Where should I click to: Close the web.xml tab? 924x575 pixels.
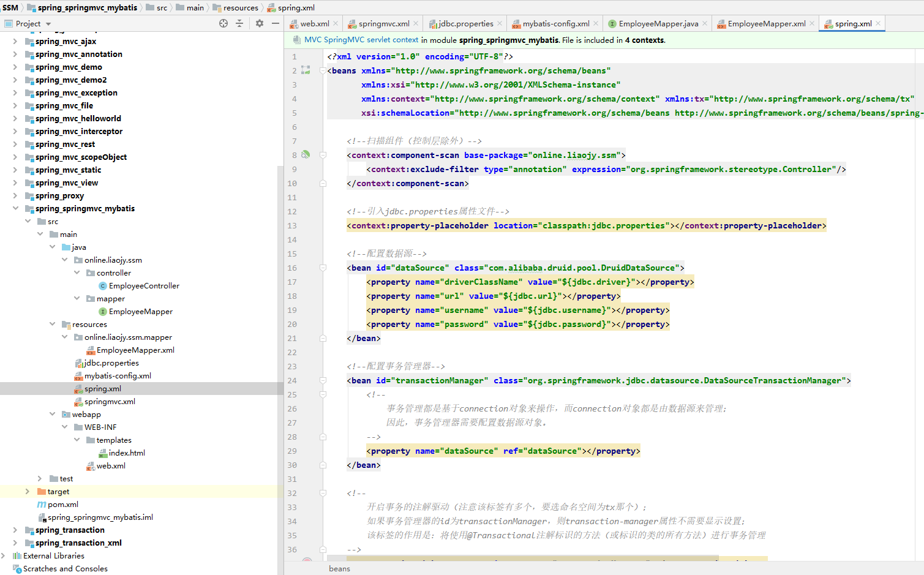(336, 24)
